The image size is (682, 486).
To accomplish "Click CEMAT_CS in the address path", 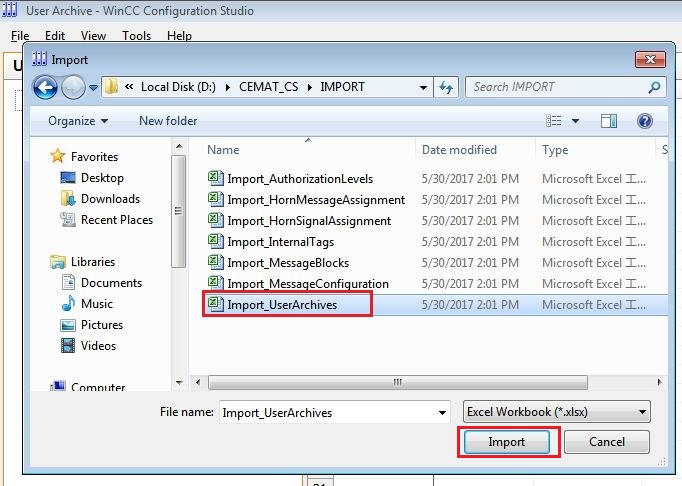I will (x=269, y=87).
